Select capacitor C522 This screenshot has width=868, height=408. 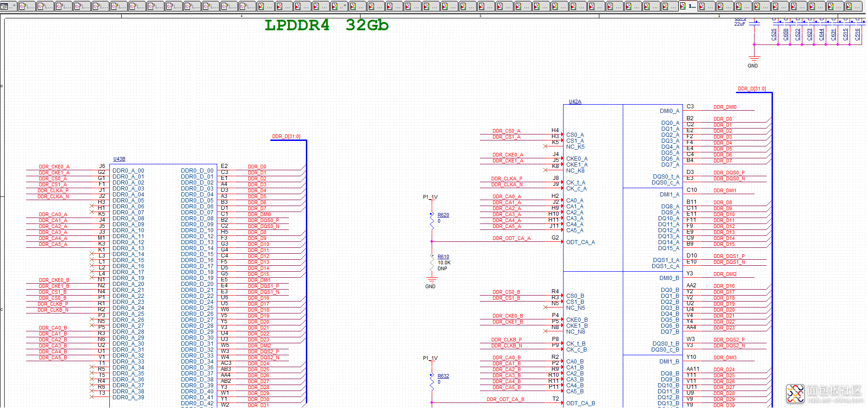pyautogui.click(x=798, y=34)
